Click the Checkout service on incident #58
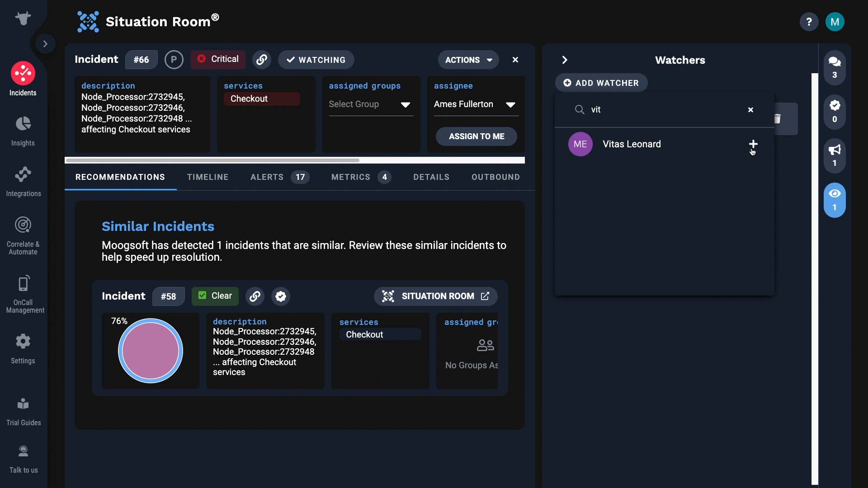This screenshot has height=488, width=868. pyautogui.click(x=380, y=334)
